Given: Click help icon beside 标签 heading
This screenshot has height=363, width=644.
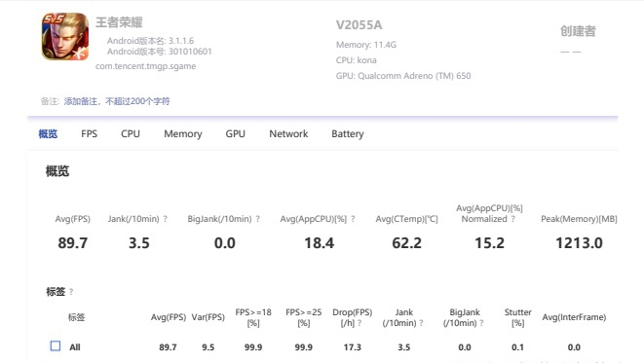Looking at the screenshot, I should point(71,292).
